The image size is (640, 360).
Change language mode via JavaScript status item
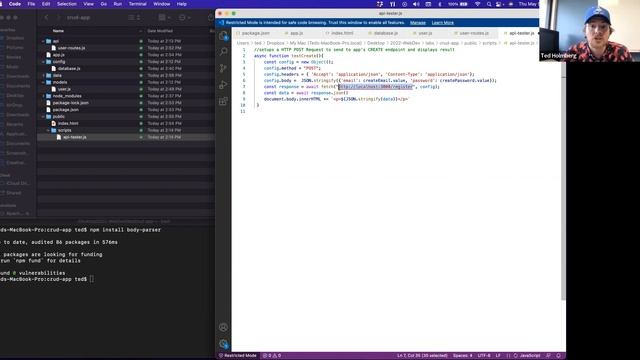pos(529,356)
